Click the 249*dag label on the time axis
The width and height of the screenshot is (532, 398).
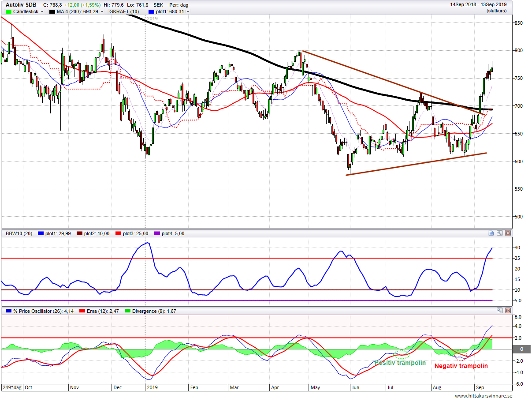11,387
